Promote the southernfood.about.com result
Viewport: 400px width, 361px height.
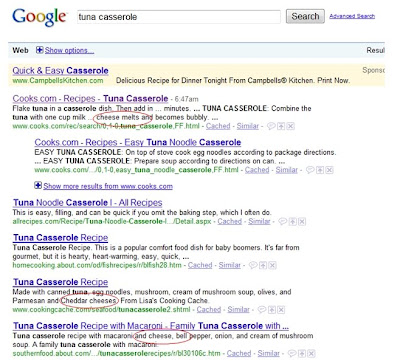[302, 353]
